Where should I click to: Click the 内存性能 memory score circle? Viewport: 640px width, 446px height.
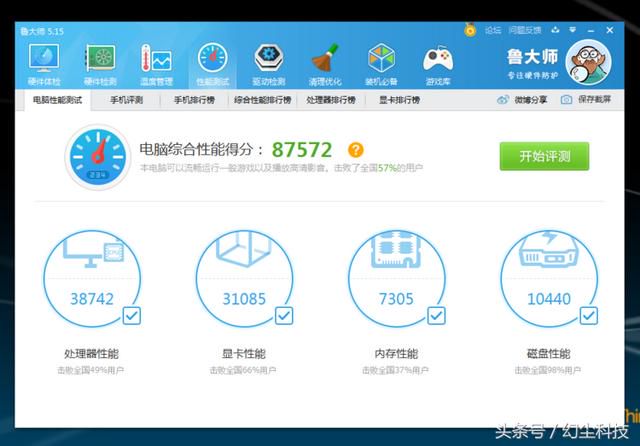[396, 279]
